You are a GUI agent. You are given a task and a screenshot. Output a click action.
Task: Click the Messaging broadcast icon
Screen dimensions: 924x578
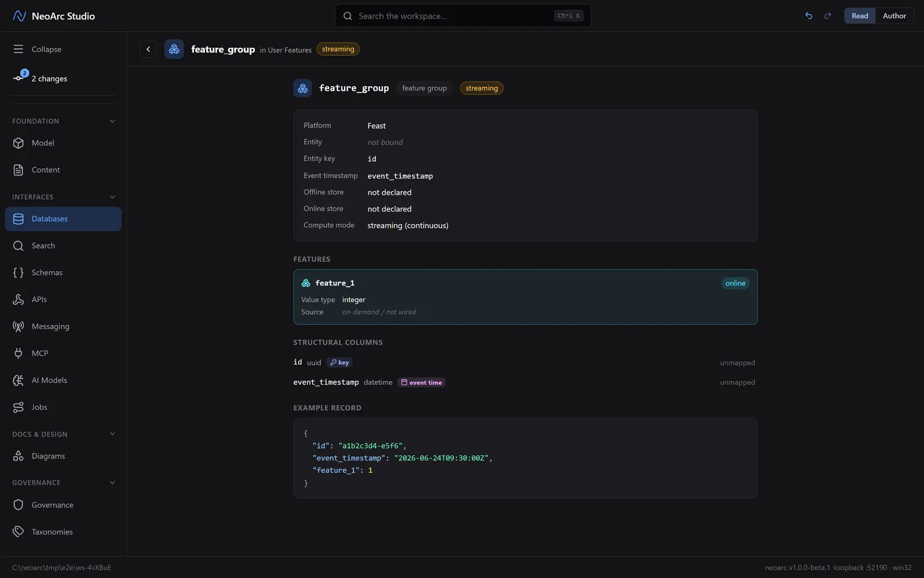tap(18, 327)
